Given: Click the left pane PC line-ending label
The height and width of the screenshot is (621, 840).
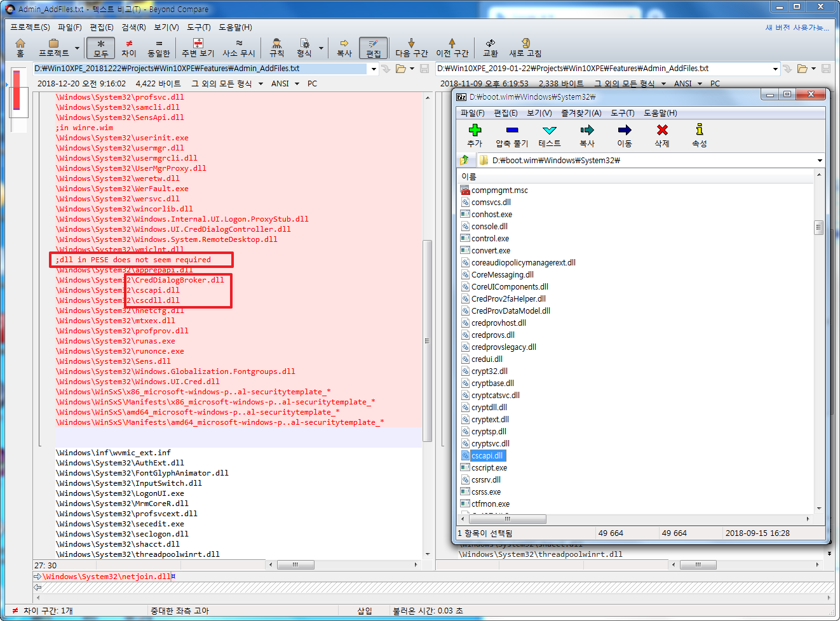Looking at the screenshot, I should [312, 84].
